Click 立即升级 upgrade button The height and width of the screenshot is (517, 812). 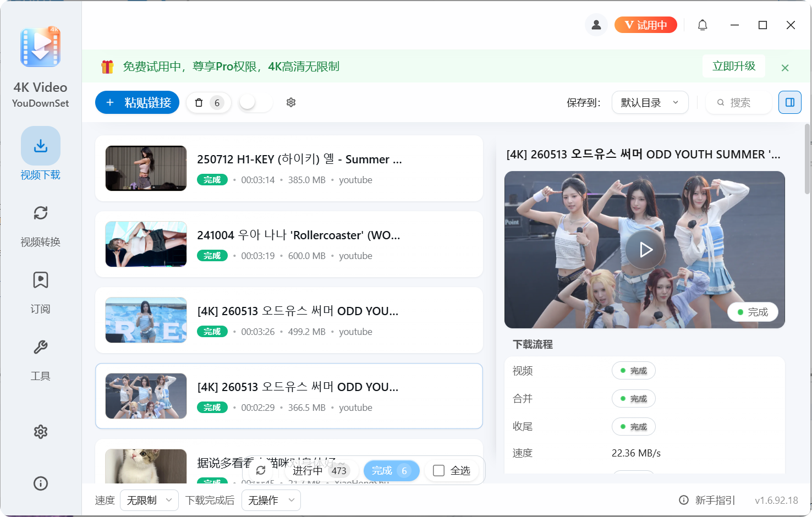pos(734,66)
